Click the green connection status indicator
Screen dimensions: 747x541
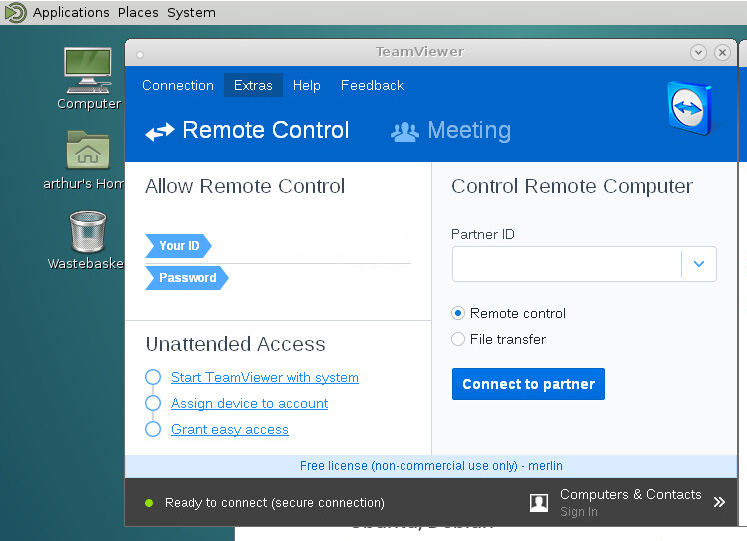149,503
